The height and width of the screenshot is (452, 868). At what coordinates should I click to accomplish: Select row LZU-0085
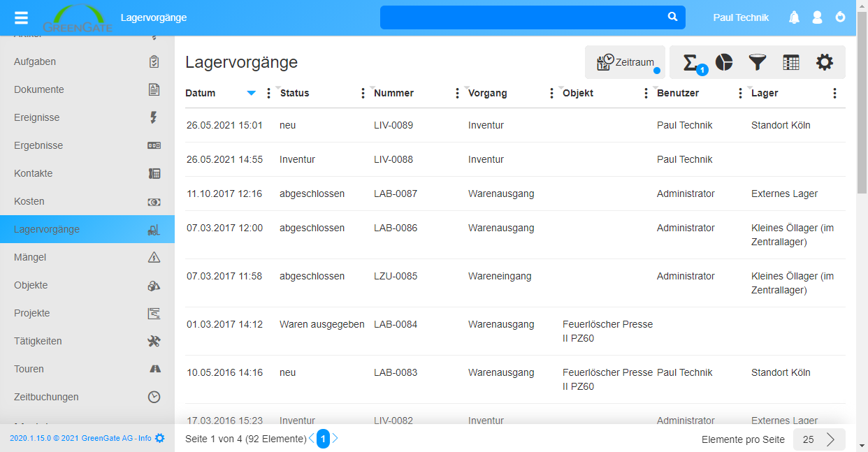[515, 283]
